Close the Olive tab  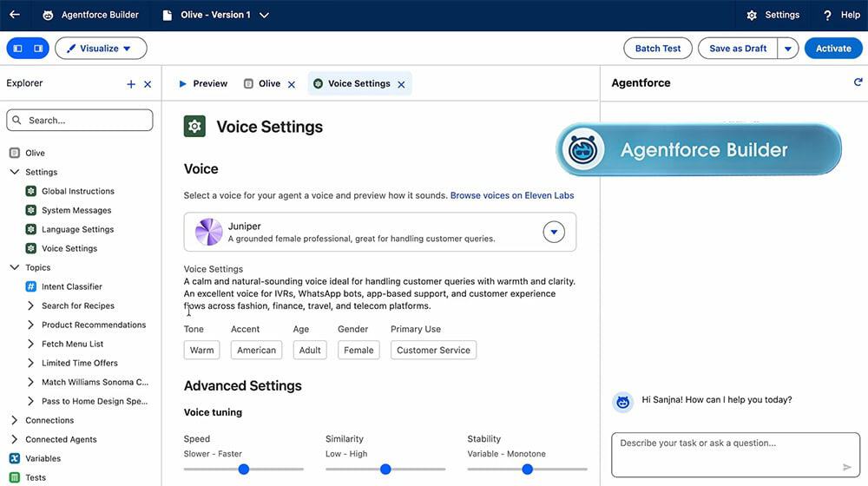(292, 84)
